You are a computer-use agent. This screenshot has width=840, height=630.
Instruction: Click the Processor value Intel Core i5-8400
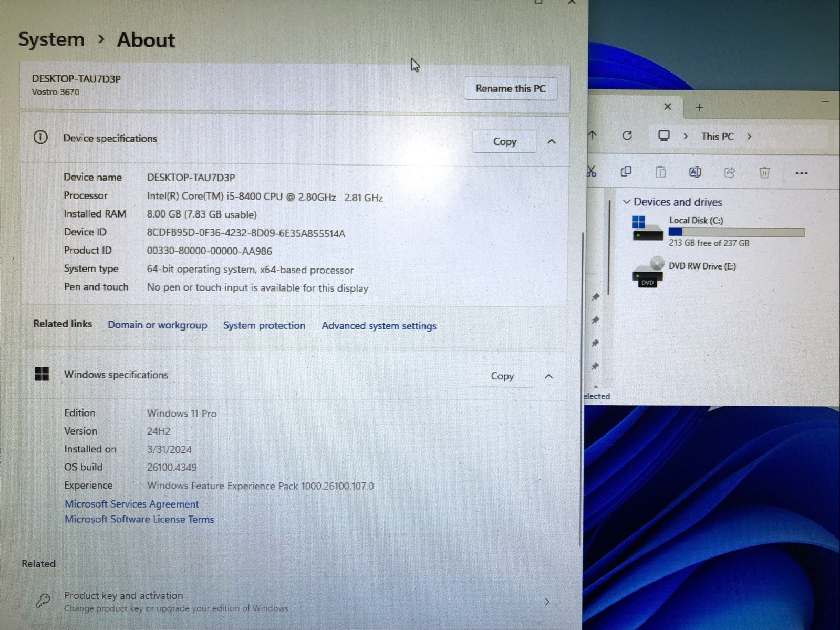tap(265, 198)
